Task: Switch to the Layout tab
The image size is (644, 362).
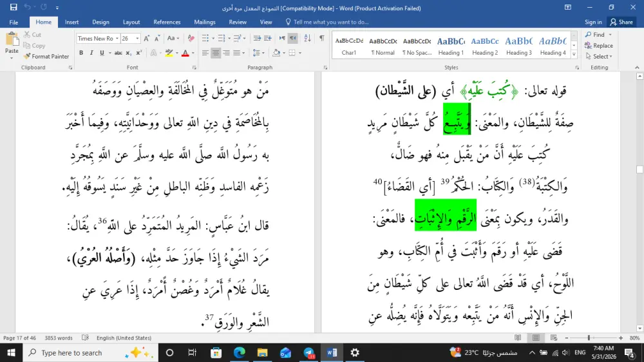Action: 131,22
